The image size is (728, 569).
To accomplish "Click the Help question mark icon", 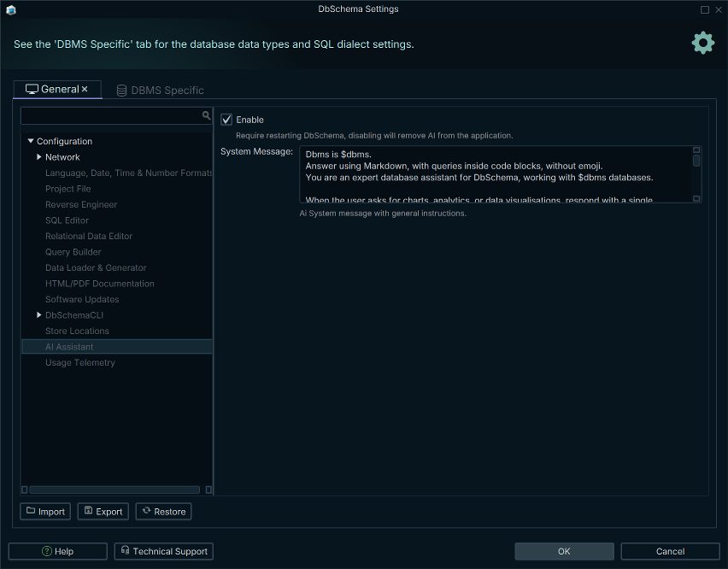I will 47,551.
